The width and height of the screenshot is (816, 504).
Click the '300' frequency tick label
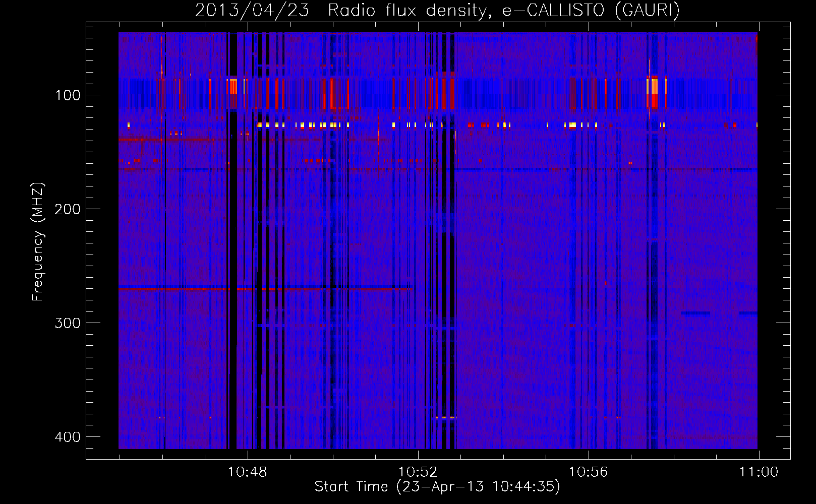(x=68, y=323)
